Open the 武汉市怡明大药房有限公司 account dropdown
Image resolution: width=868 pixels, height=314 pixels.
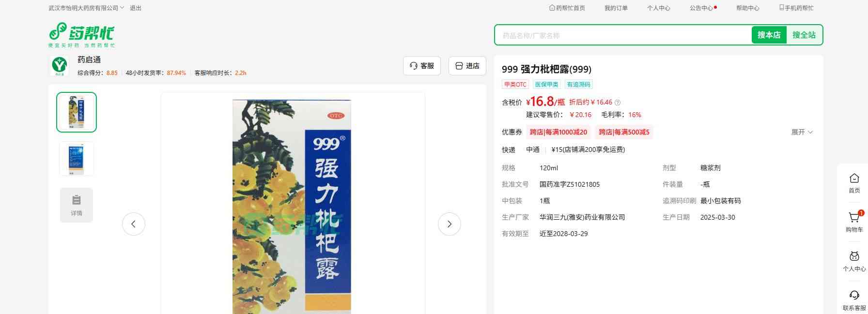[x=86, y=8]
